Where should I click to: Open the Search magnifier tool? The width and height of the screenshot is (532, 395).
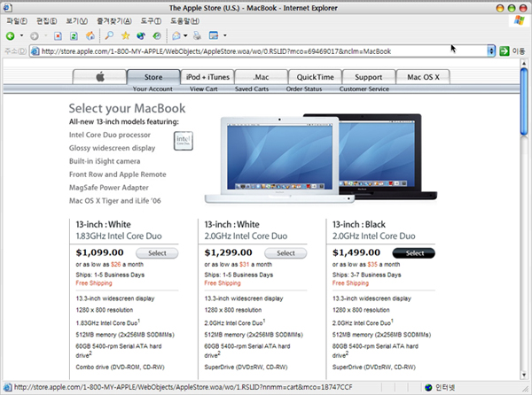click(109, 35)
